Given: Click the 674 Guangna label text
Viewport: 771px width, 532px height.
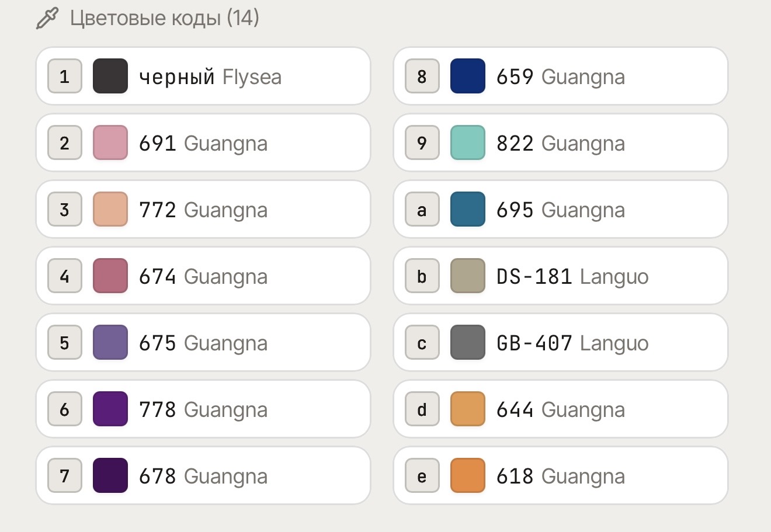Looking at the screenshot, I should tap(203, 277).
